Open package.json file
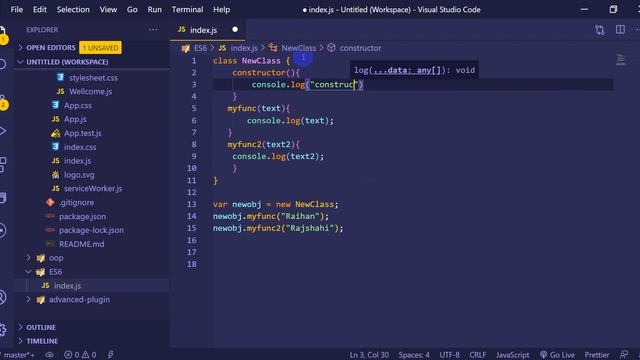Screen dimensions: 640x360 (82, 216)
